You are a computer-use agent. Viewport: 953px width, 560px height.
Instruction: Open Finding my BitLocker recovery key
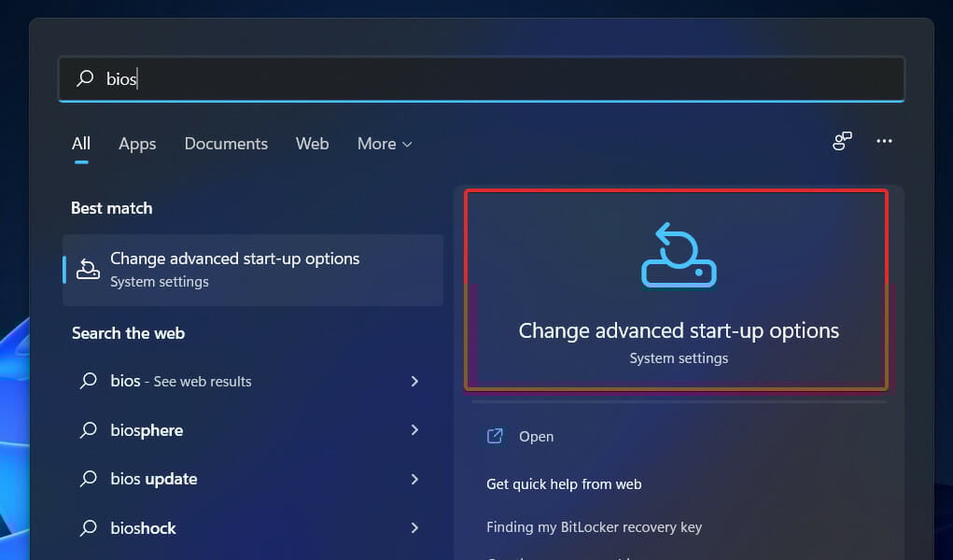(594, 526)
